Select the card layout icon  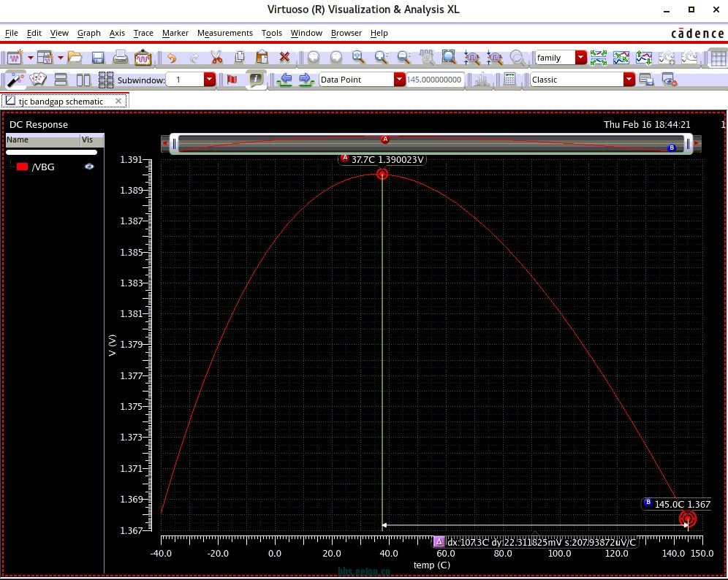(x=37, y=80)
